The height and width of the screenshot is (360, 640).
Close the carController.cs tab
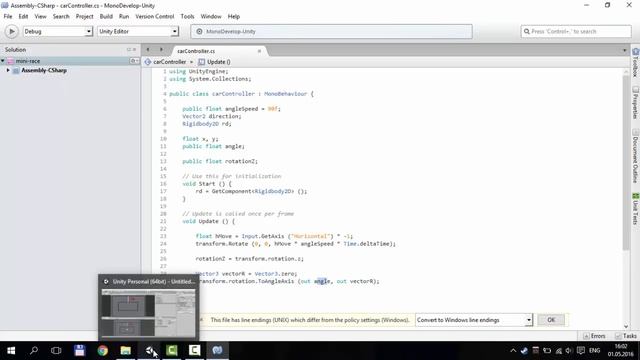pyautogui.click(x=259, y=51)
